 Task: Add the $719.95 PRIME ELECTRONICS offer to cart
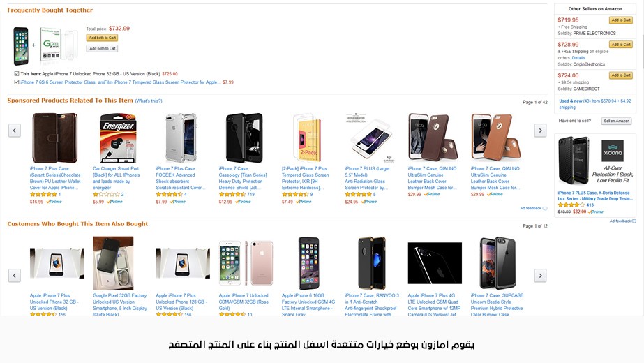(620, 20)
